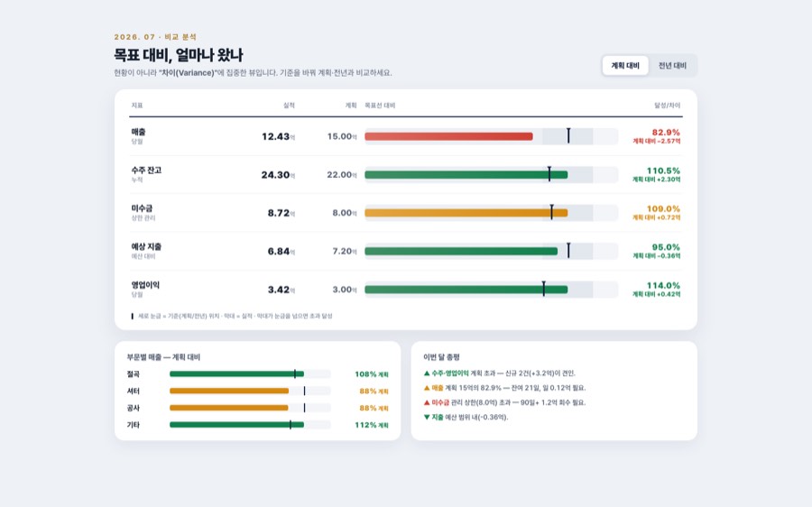Viewport: 812px width, 507px height.
Task: Switch to the 계획 대비 comparison tab
Action: pos(625,66)
